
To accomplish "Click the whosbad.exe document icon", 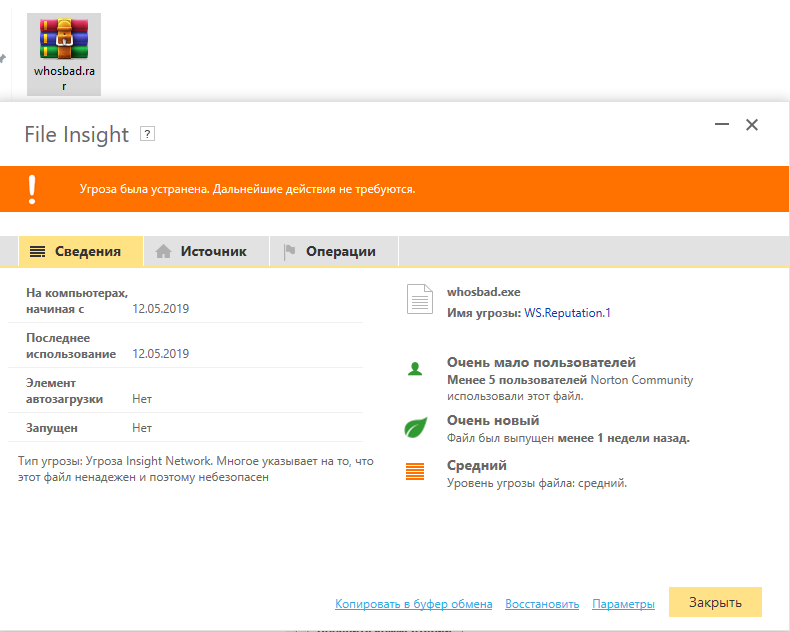I will click(420, 299).
